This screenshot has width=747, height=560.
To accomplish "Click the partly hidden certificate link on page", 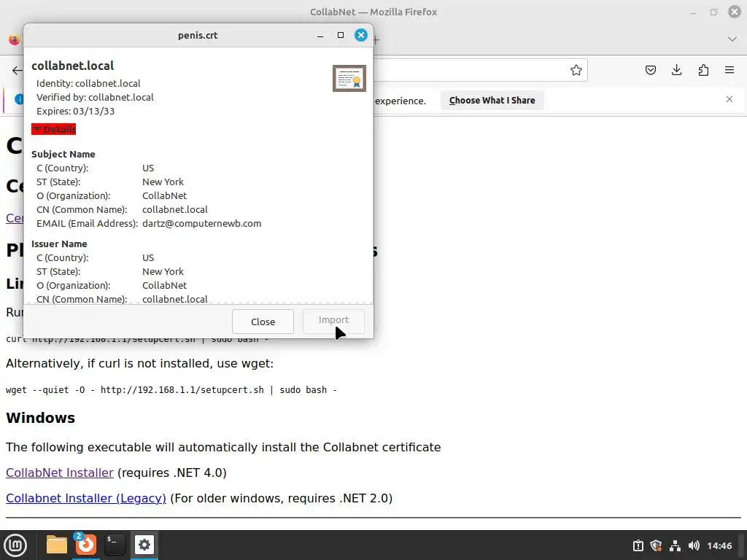I will (15, 218).
